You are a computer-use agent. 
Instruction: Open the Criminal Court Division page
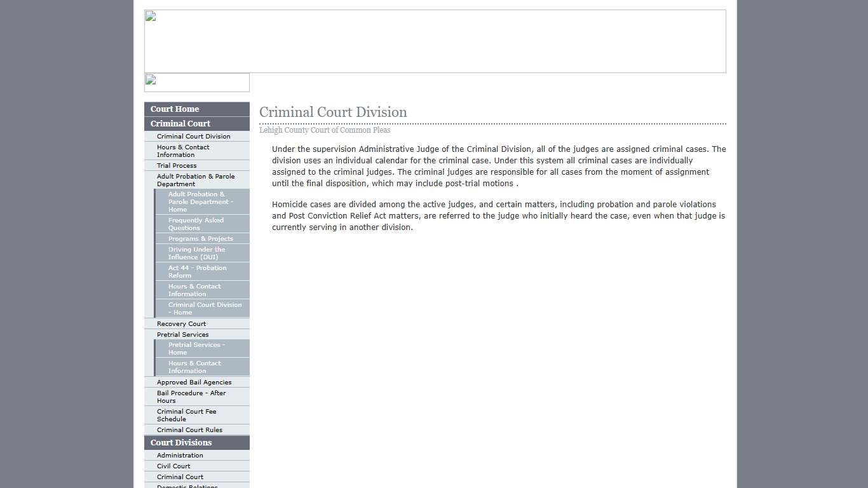pos(194,136)
